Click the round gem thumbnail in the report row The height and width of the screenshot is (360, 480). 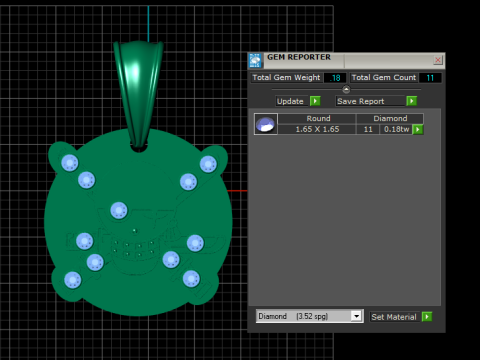pos(266,124)
